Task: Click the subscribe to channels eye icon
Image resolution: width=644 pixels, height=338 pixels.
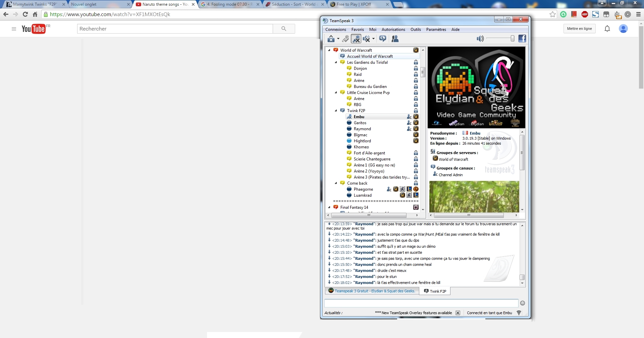Action: pos(383,39)
